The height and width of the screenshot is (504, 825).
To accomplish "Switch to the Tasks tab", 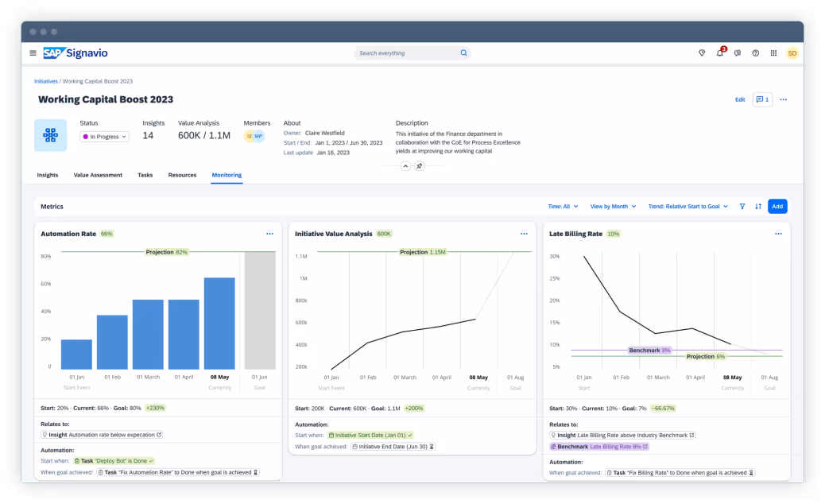I will (x=145, y=175).
